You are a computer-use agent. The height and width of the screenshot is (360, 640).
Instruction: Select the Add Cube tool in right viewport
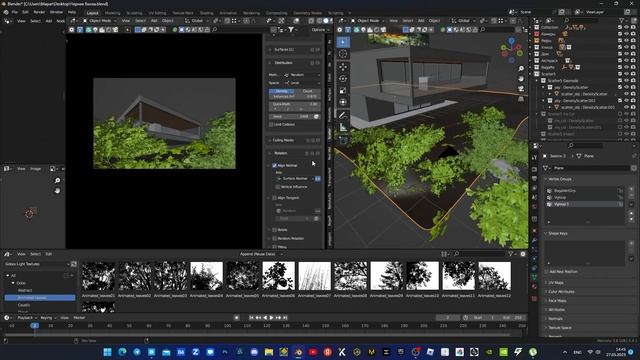click(343, 140)
